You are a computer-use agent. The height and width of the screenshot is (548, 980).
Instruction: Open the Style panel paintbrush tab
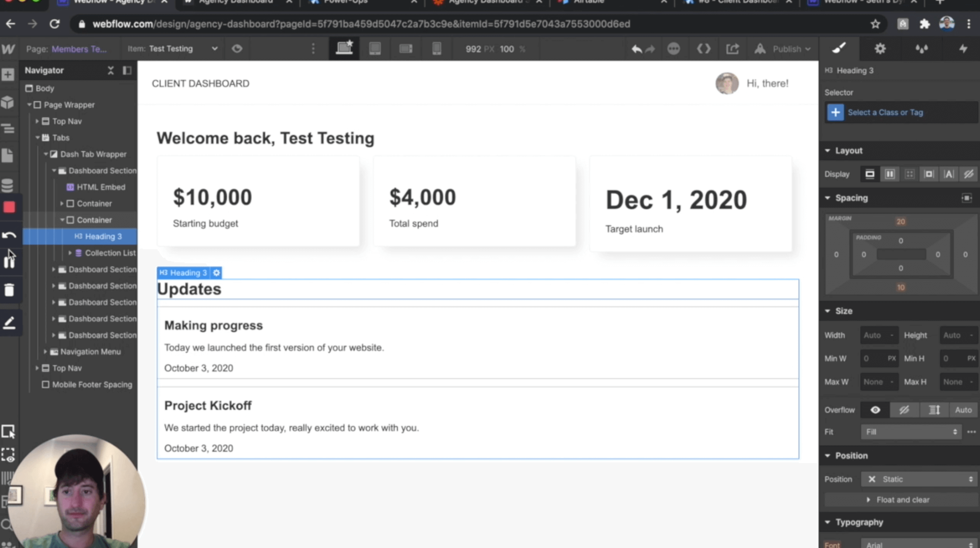click(839, 49)
